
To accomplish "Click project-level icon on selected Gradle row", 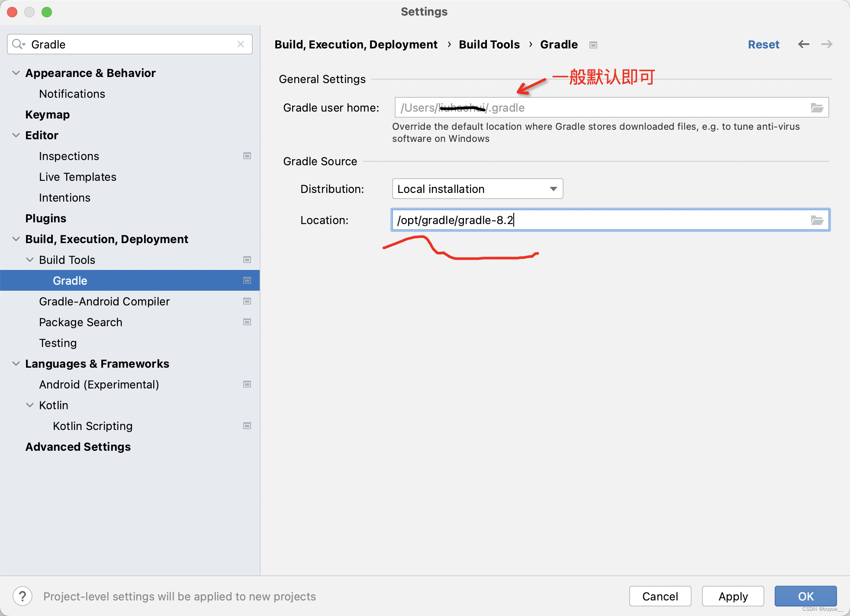I will point(247,280).
